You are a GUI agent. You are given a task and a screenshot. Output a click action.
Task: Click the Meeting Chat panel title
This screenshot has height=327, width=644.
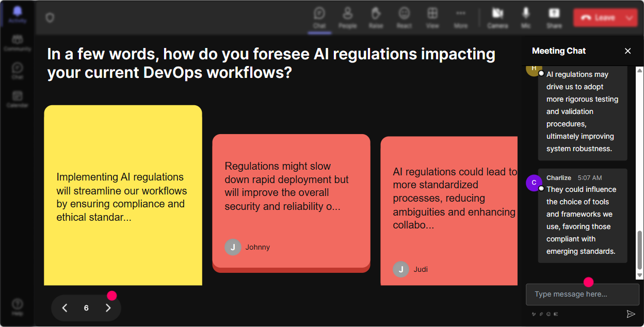[559, 51]
